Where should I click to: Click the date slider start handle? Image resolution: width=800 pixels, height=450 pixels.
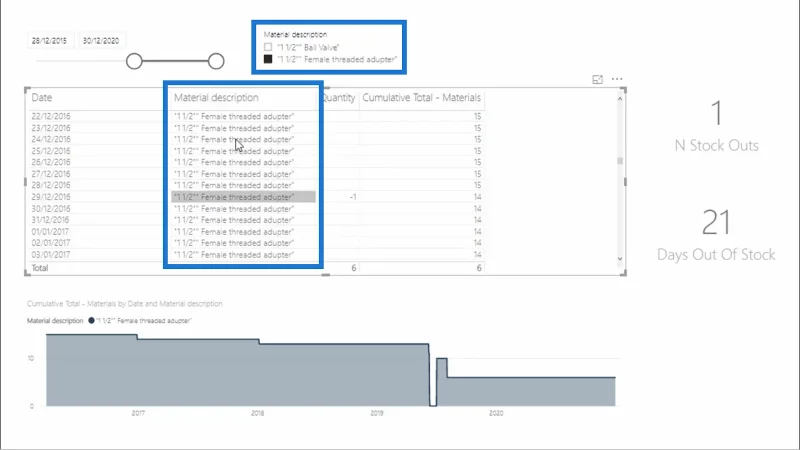coord(134,61)
